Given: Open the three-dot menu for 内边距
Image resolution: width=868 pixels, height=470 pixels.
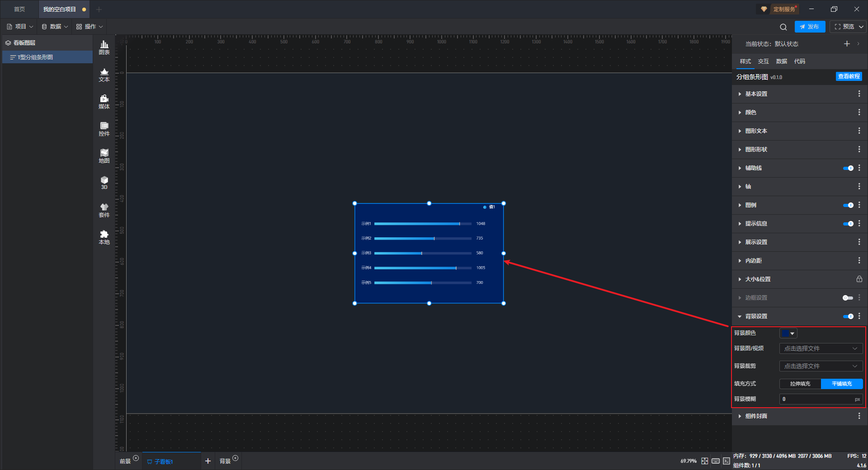Looking at the screenshot, I should click(859, 260).
